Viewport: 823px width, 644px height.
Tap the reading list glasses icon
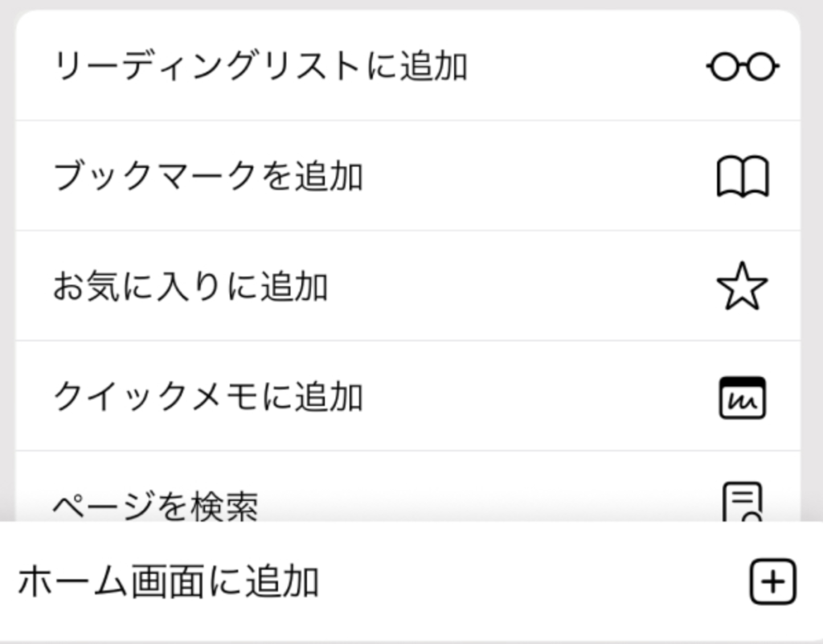click(743, 67)
